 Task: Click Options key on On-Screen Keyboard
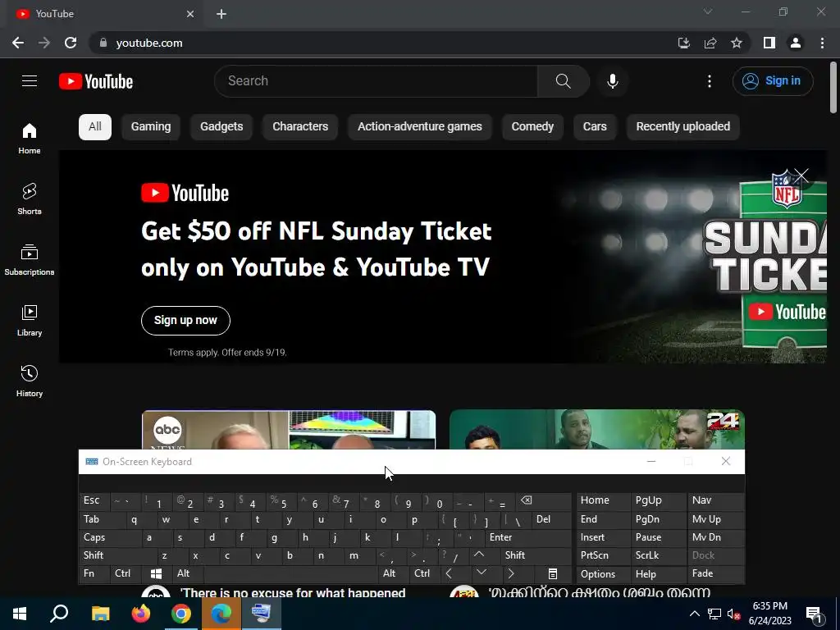(x=604, y=573)
